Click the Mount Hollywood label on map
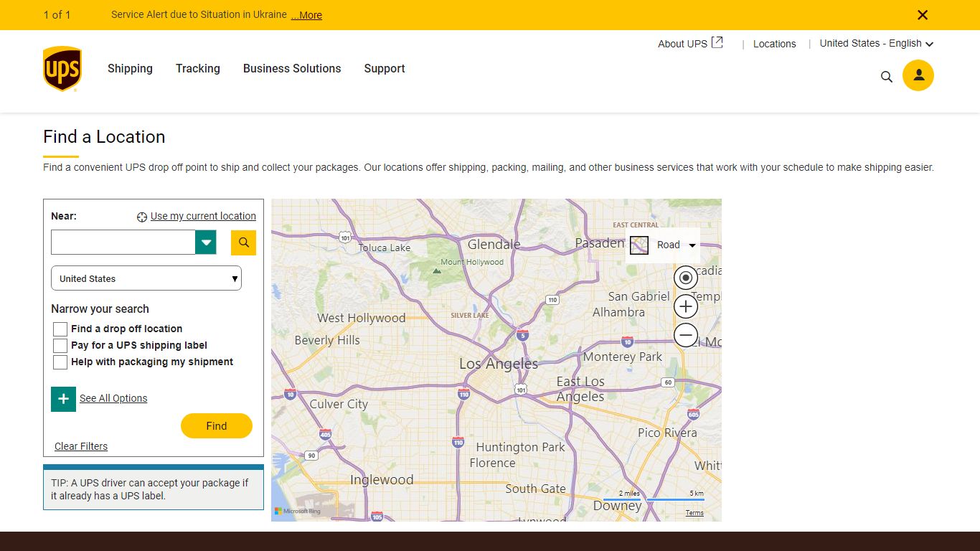The width and height of the screenshot is (980, 551). (472, 262)
